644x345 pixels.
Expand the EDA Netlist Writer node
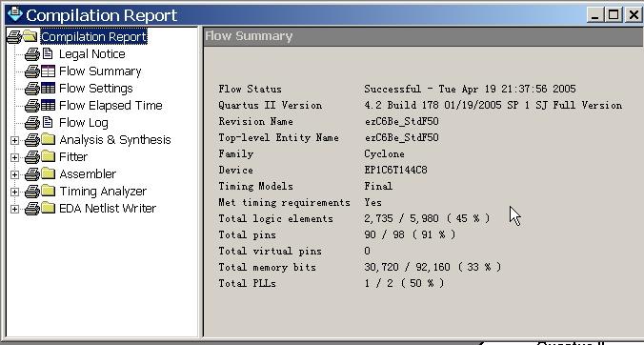(14, 210)
